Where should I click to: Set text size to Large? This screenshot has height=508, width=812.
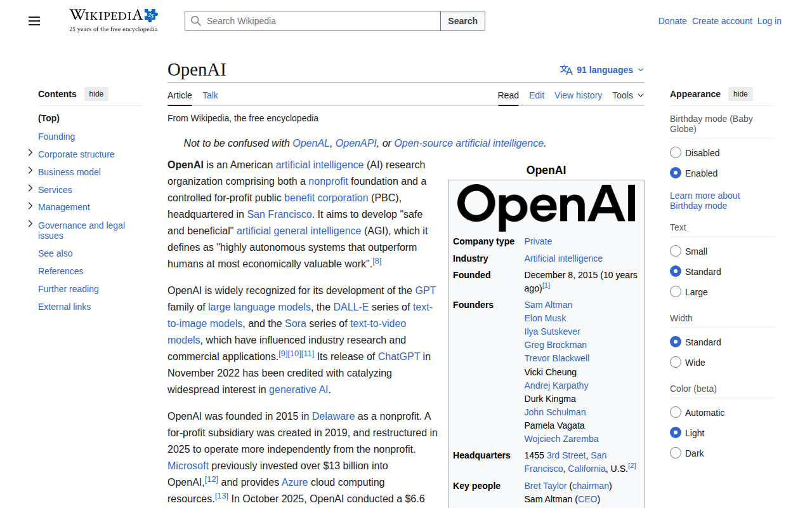point(676,291)
